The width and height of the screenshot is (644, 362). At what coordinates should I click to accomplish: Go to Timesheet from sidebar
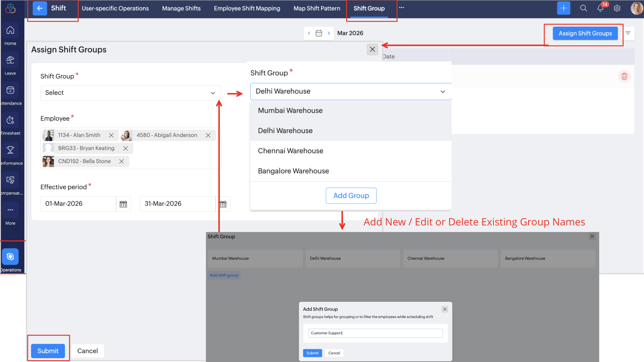10,120
